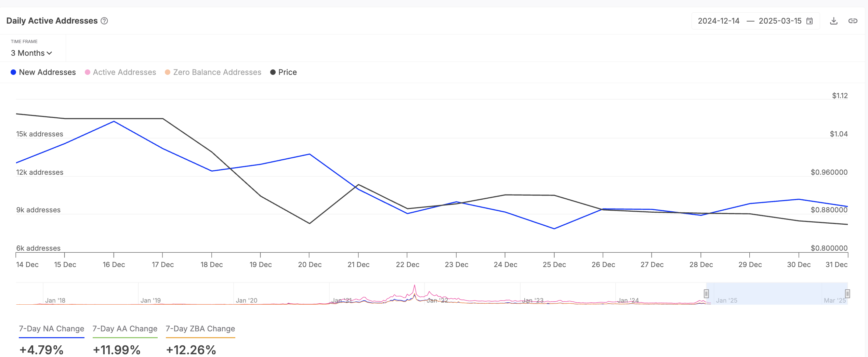
Task: Click the +12.26% ZBA change value
Action: tap(191, 350)
